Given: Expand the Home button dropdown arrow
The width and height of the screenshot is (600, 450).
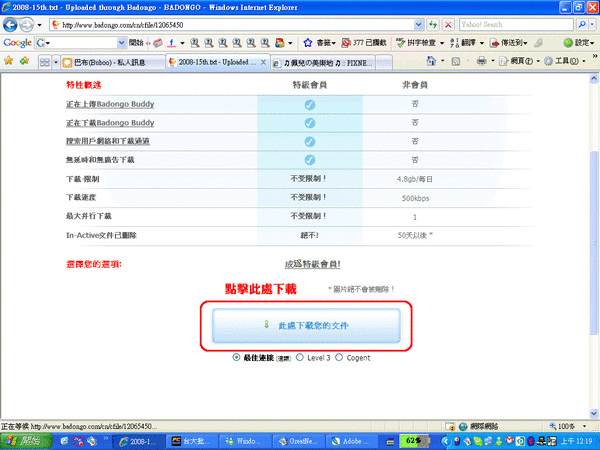Looking at the screenshot, I should coord(443,61).
